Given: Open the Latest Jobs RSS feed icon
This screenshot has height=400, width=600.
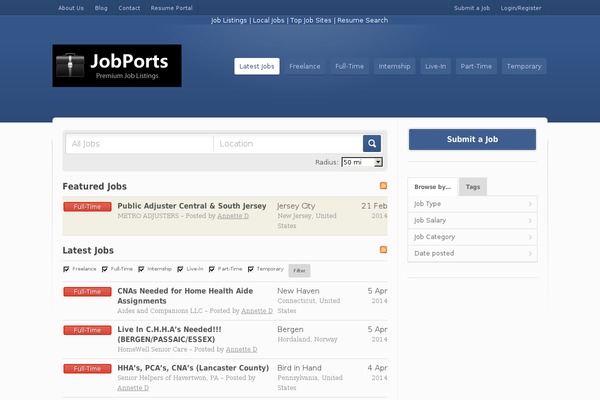Looking at the screenshot, I should click(383, 250).
